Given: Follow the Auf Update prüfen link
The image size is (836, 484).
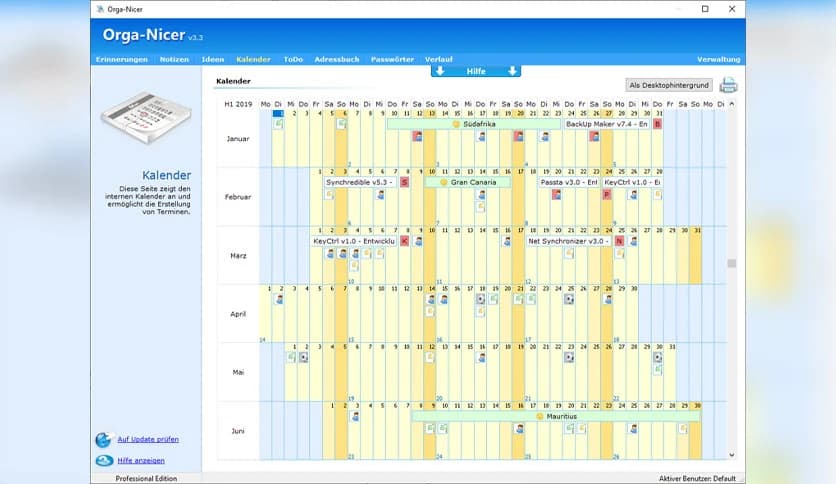Looking at the screenshot, I should coord(148,439).
